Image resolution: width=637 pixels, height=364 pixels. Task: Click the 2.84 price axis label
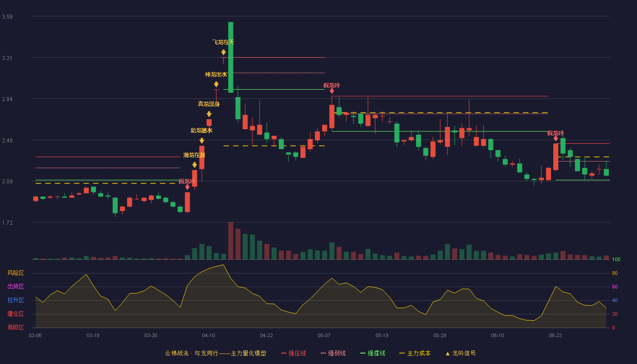click(7, 99)
